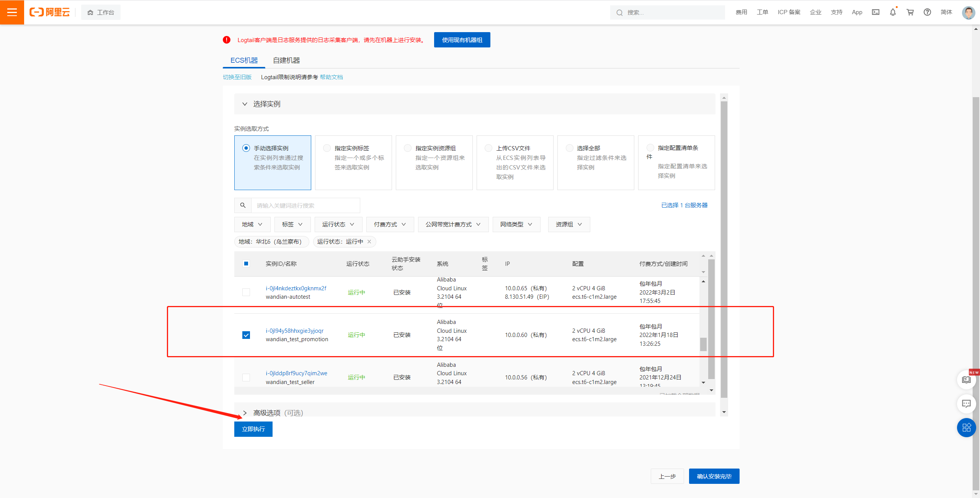
Task: Click the blue quick-access grid floating button
Action: click(x=966, y=427)
